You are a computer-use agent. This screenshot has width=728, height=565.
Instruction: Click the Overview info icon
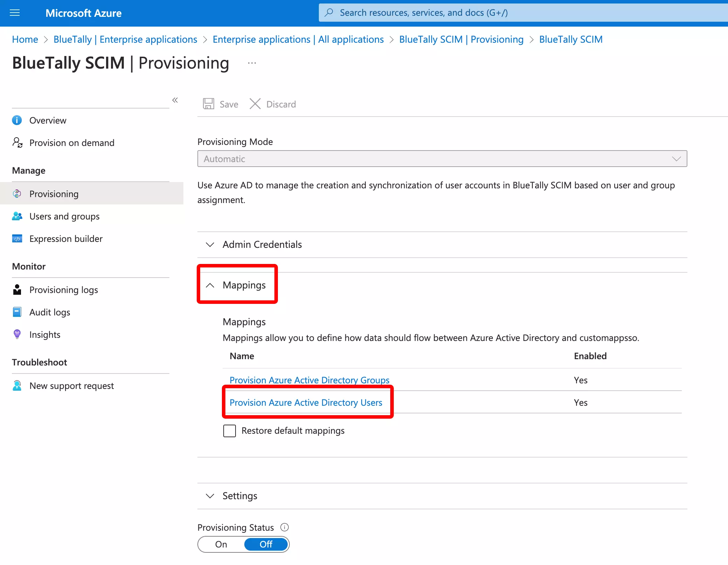[17, 120]
